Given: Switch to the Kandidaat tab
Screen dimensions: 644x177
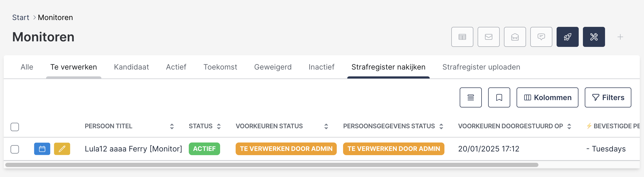Looking at the screenshot, I should coord(131,67).
